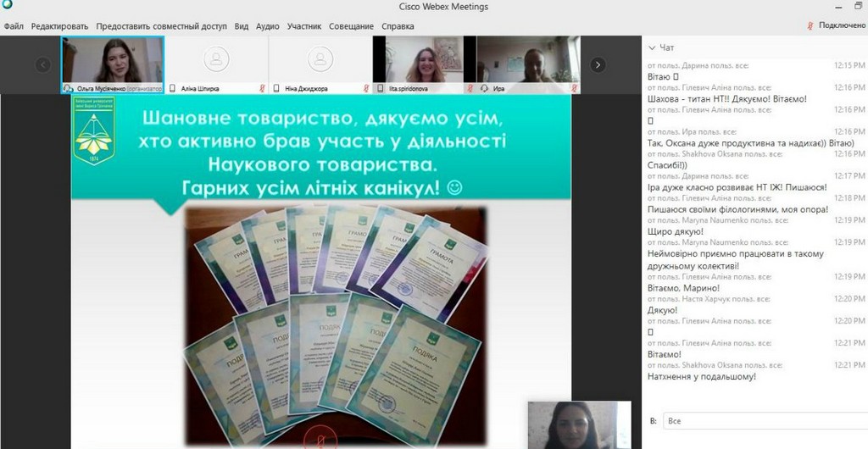Image resolution: width=868 pixels, height=449 pixels.
Task: Open the Редактировать menu
Action: (x=60, y=26)
